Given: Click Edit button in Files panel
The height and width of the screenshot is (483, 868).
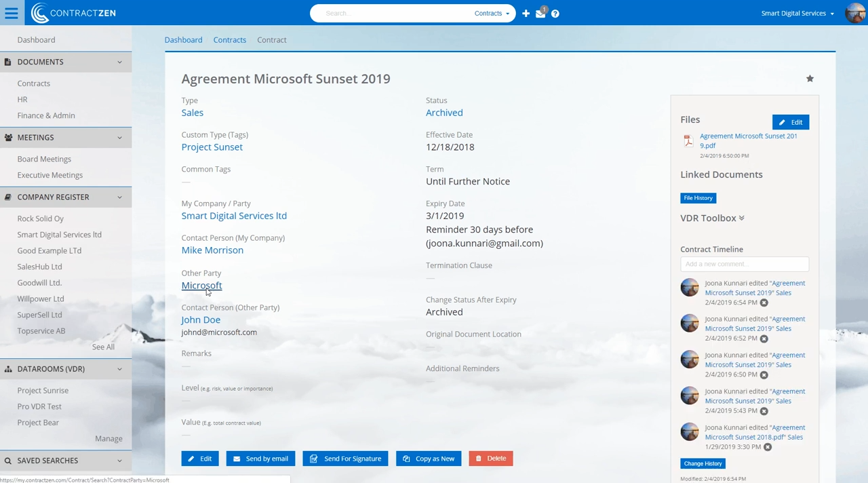Looking at the screenshot, I should tap(791, 122).
